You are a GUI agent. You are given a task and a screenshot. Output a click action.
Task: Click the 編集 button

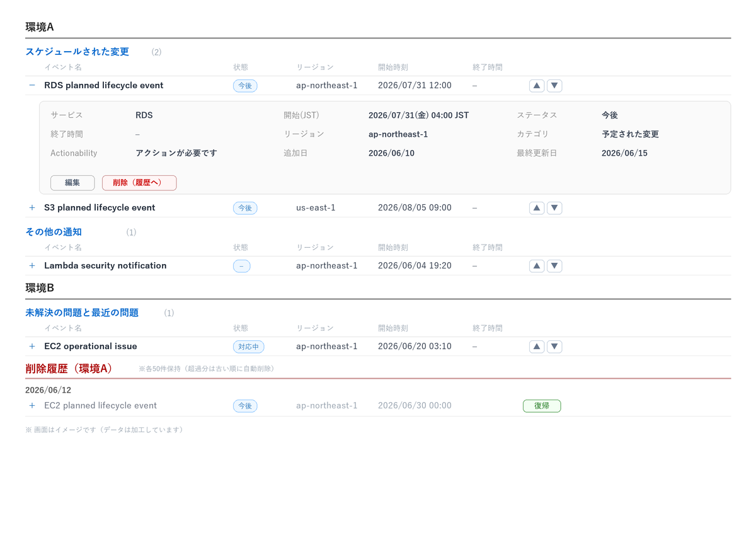(72, 183)
